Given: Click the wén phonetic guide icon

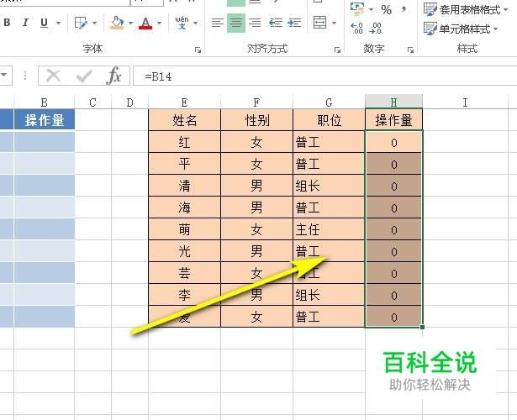Looking at the screenshot, I should [x=182, y=23].
